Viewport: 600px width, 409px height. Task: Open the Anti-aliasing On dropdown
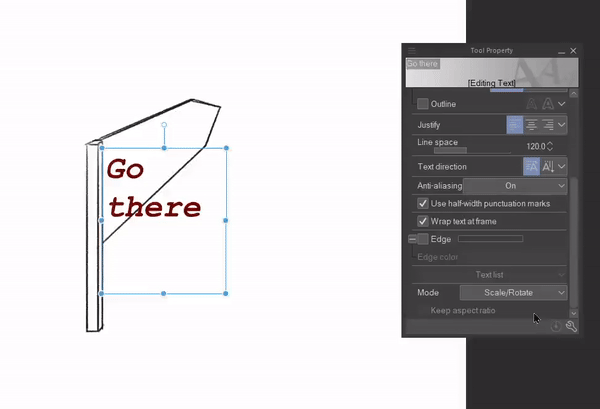point(515,186)
